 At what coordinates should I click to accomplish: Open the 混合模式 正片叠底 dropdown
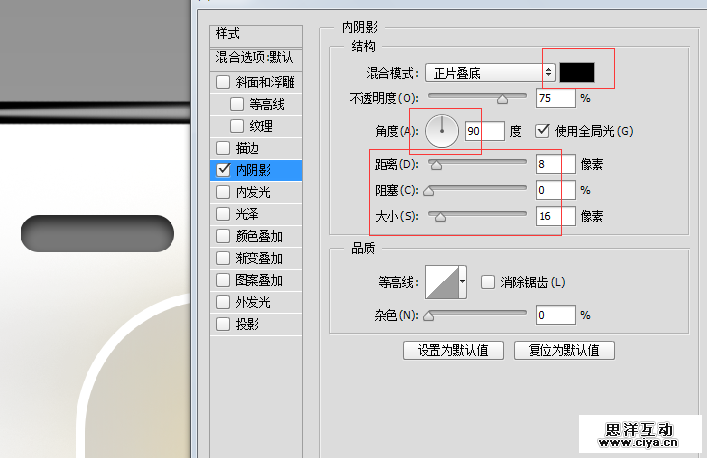490,73
